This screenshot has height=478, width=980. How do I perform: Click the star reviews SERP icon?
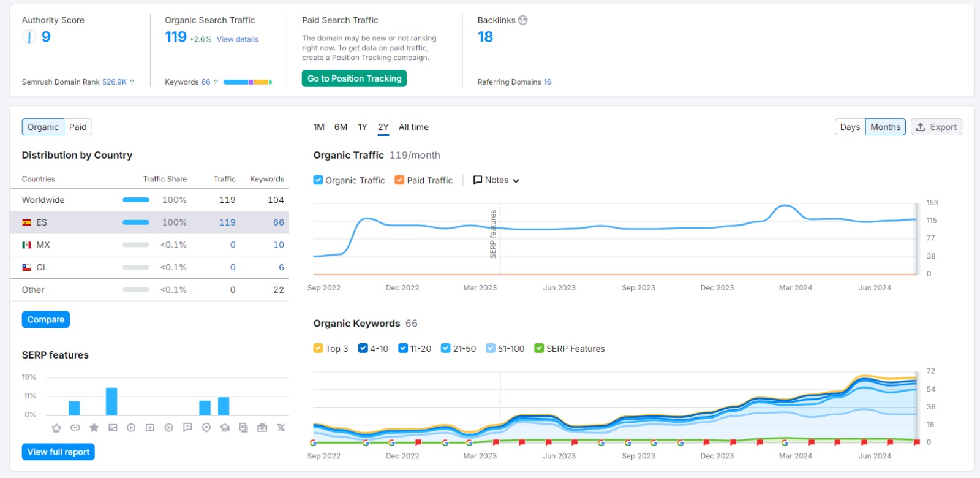[94, 428]
